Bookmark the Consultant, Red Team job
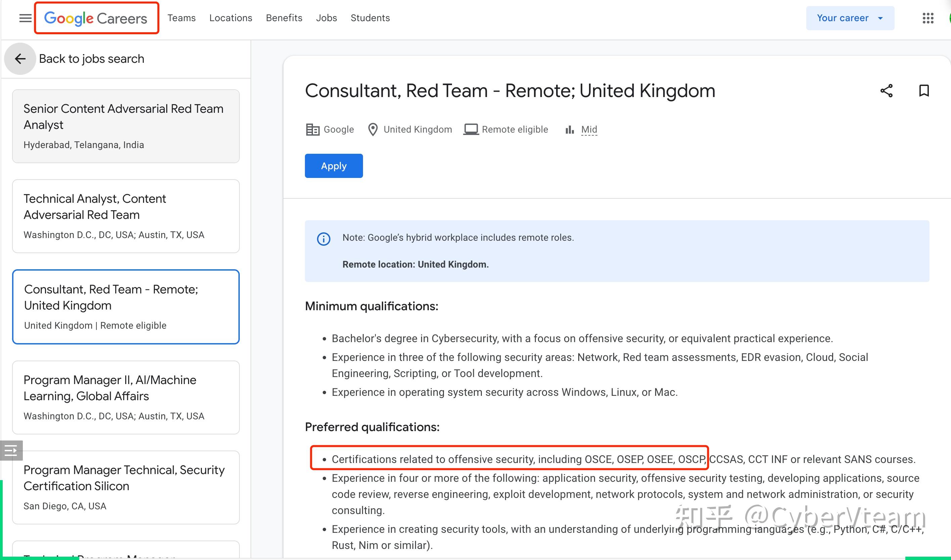 [923, 91]
